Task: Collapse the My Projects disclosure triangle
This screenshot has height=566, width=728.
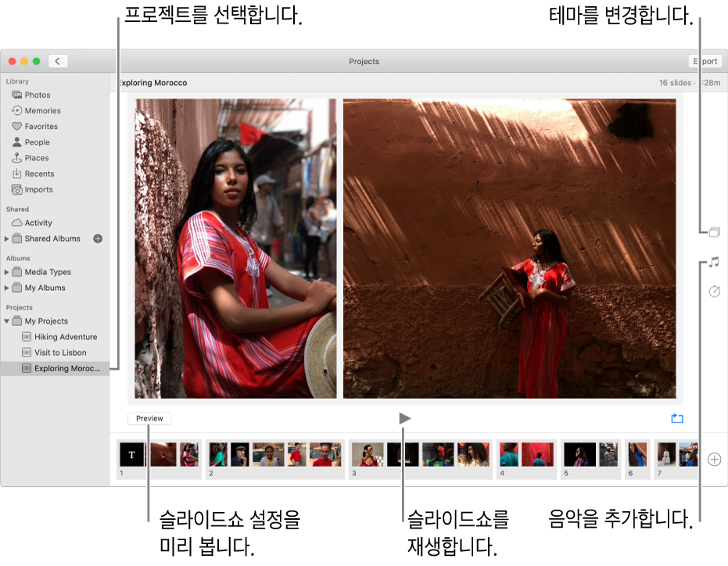Action: [x=6, y=321]
